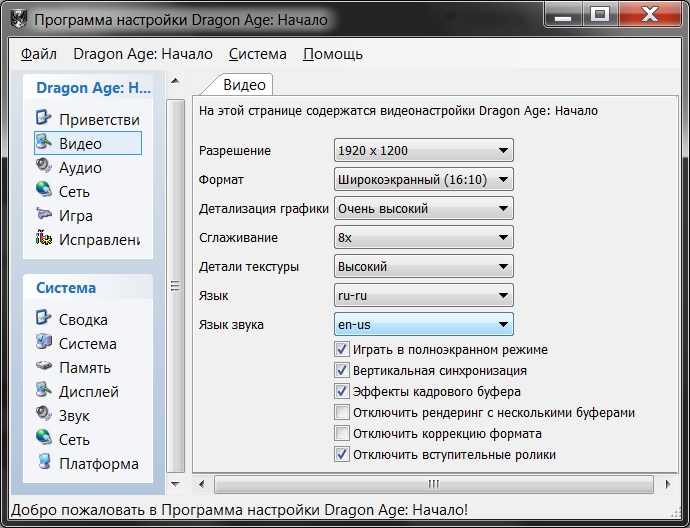Click the Исправление troubleshooting icon
This screenshot has width=690, height=528.
point(44,238)
